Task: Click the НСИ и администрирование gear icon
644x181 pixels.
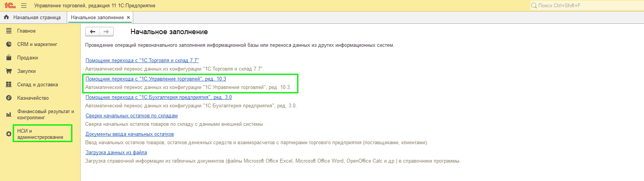Action: pyautogui.click(x=9, y=134)
